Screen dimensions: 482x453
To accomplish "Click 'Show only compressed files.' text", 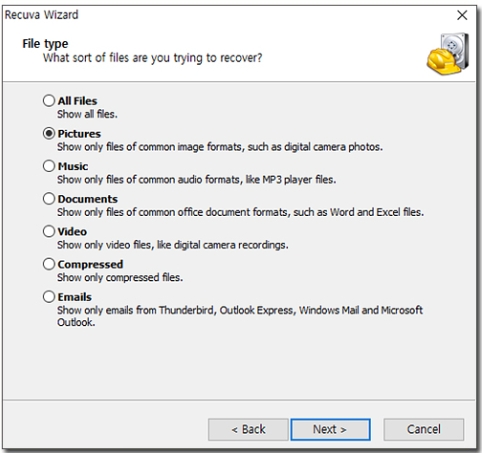I will pyautogui.click(x=120, y=278).
